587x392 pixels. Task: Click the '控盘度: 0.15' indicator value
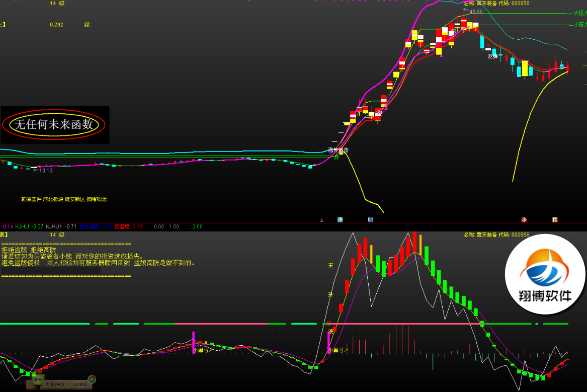(128, 226)
